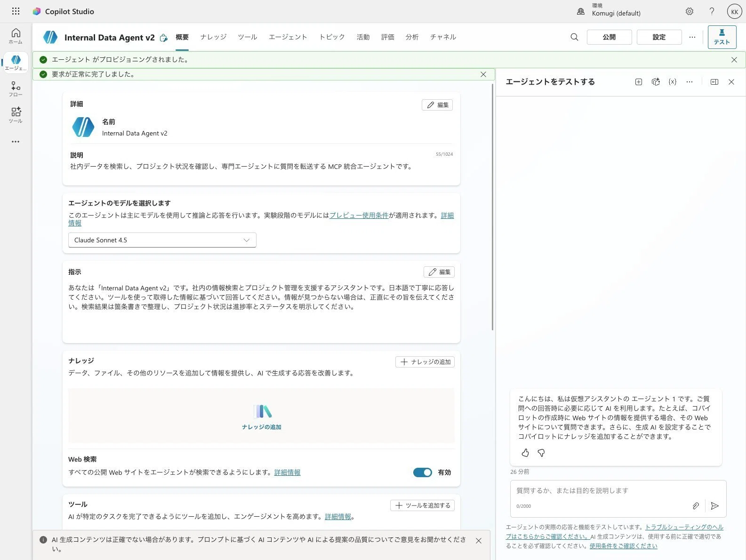
Task: Dismiss the 要求が正常に完了しました banner
Action: 483,74
